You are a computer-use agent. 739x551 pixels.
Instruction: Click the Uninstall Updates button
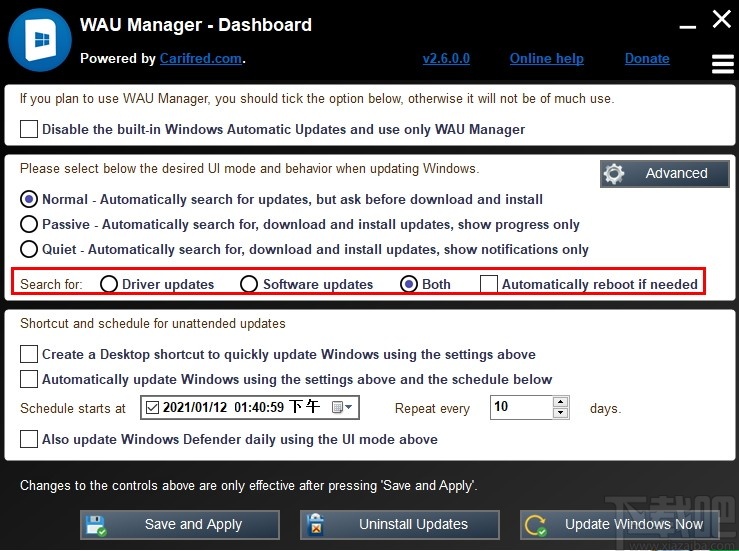400,525
